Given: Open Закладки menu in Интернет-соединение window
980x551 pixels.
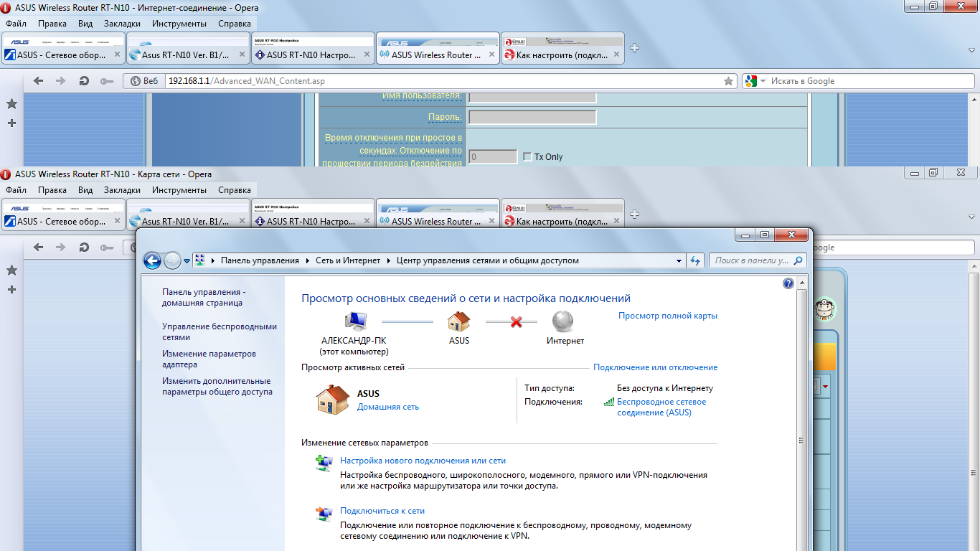Looking at the screenshot, I should click(x=122, y=23).
